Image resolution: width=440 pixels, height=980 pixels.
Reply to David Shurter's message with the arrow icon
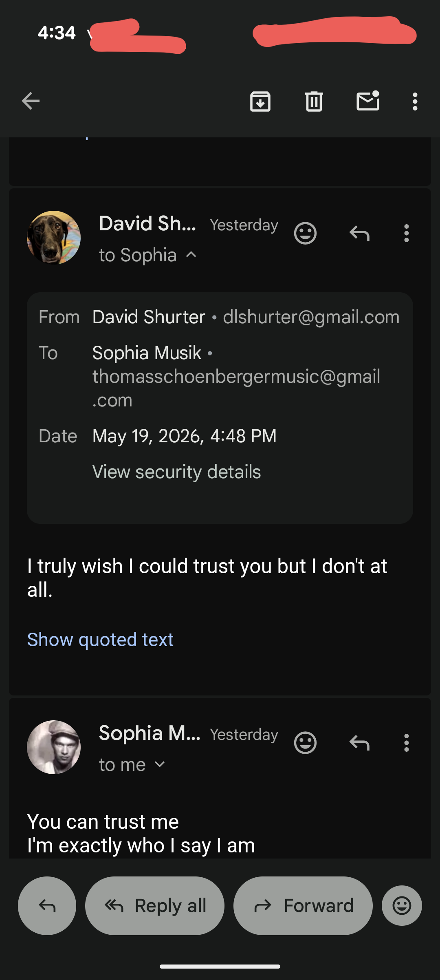pyautogui.click(x=359, y=233)
